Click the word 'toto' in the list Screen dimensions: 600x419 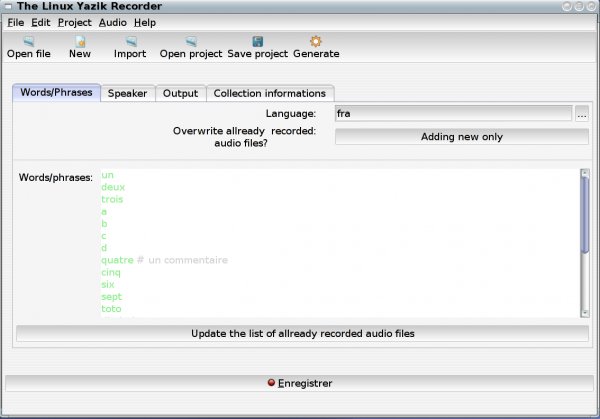click(111, 309)
